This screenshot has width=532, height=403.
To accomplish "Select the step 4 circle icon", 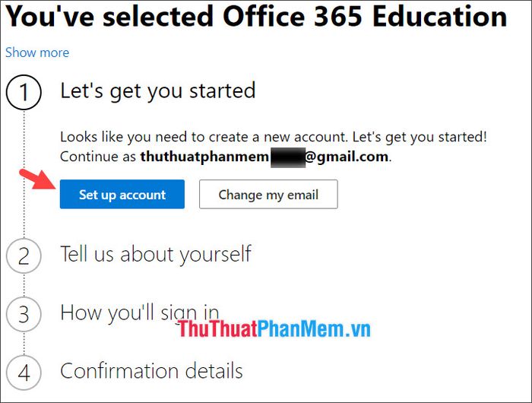I will pyautogui.click(x=24, y=373).
